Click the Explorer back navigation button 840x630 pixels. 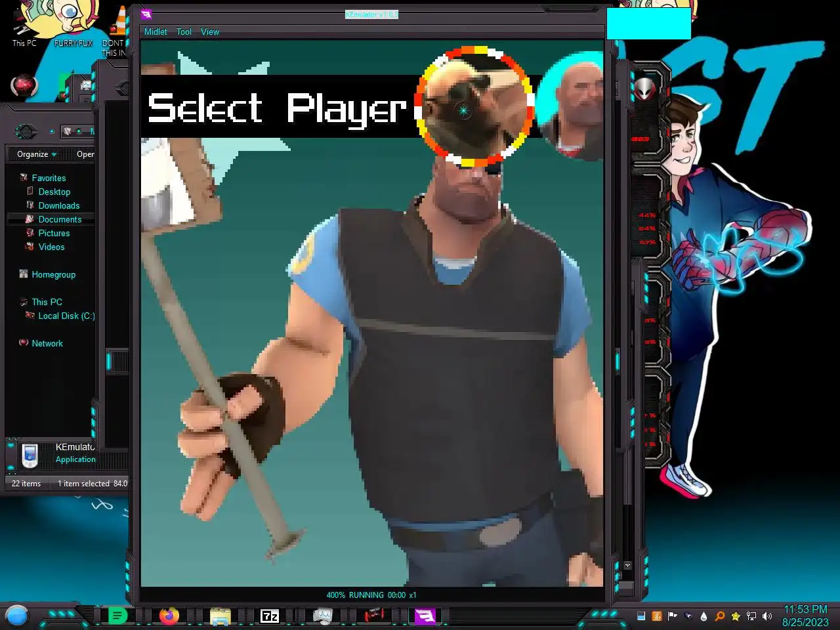tap(25, 132)
